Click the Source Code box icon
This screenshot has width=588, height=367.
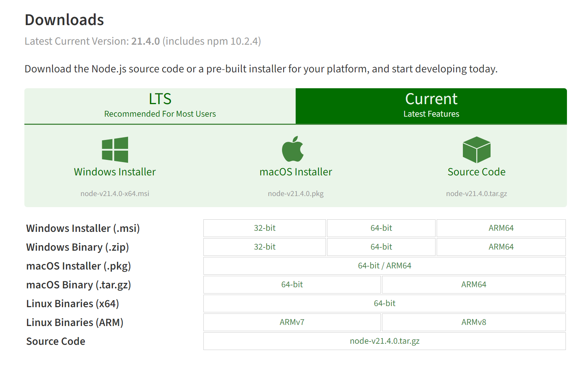coord(477,150)
